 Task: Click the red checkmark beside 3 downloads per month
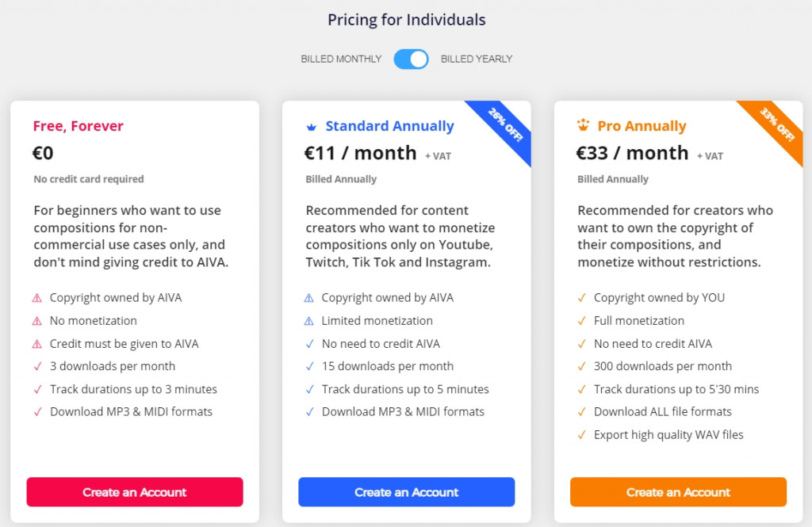point(36,366)
